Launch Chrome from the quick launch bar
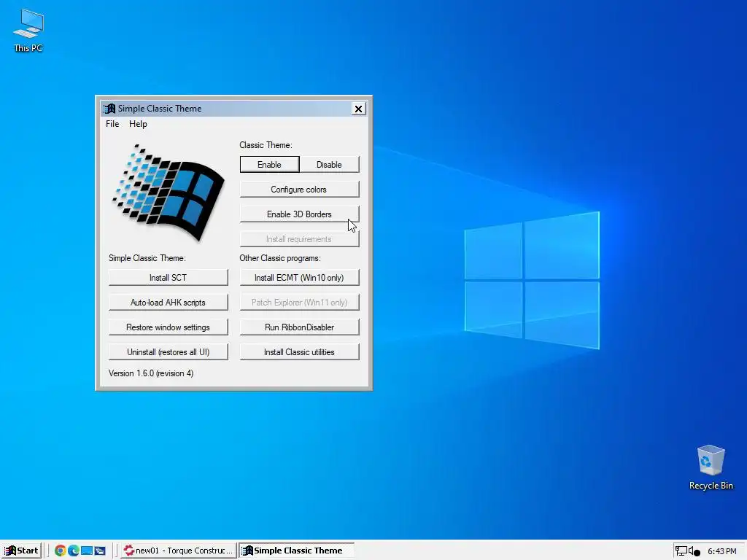The image size is (747, 560). (60, 551)
